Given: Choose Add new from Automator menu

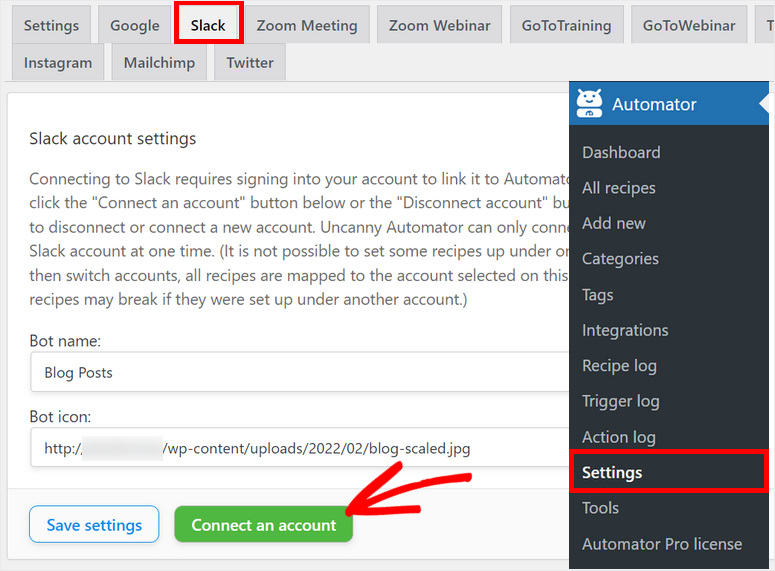Looking at the screenshot, I should click(614, 223).
